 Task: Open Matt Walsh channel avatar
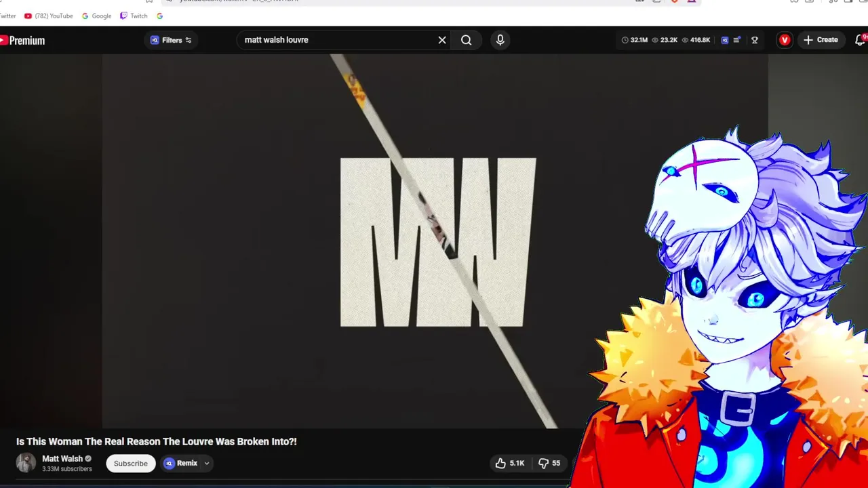click(x=26, y=463)
